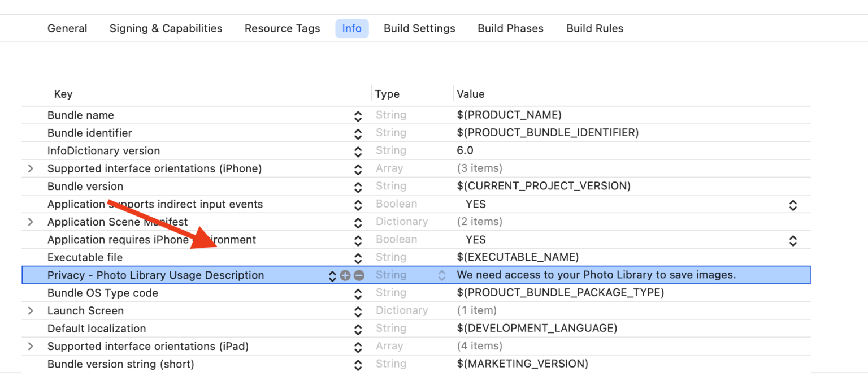The image size is (868, 389).
Task: Expand the Launch Screen dictionary
Action: click(x=31, y=311)
